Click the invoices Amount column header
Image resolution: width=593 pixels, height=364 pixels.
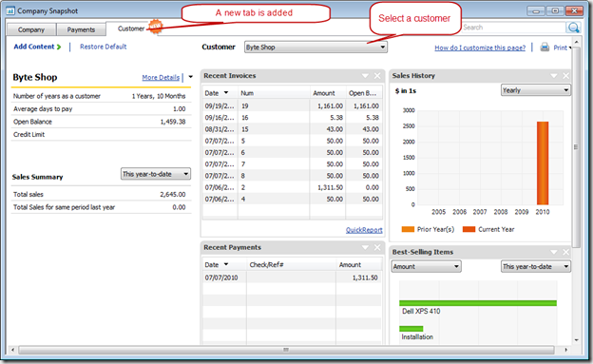pos(327,93)
